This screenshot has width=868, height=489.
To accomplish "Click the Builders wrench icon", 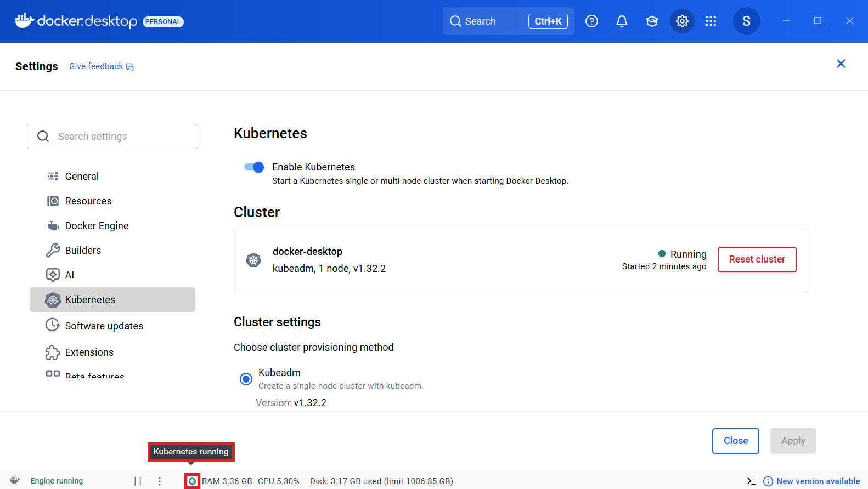I will pos(53,250).
